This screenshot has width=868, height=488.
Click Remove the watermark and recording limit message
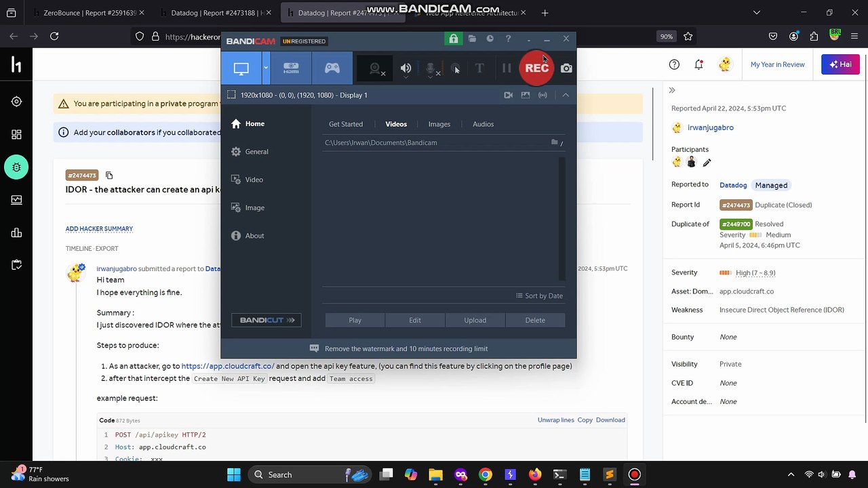coord(399,348)
